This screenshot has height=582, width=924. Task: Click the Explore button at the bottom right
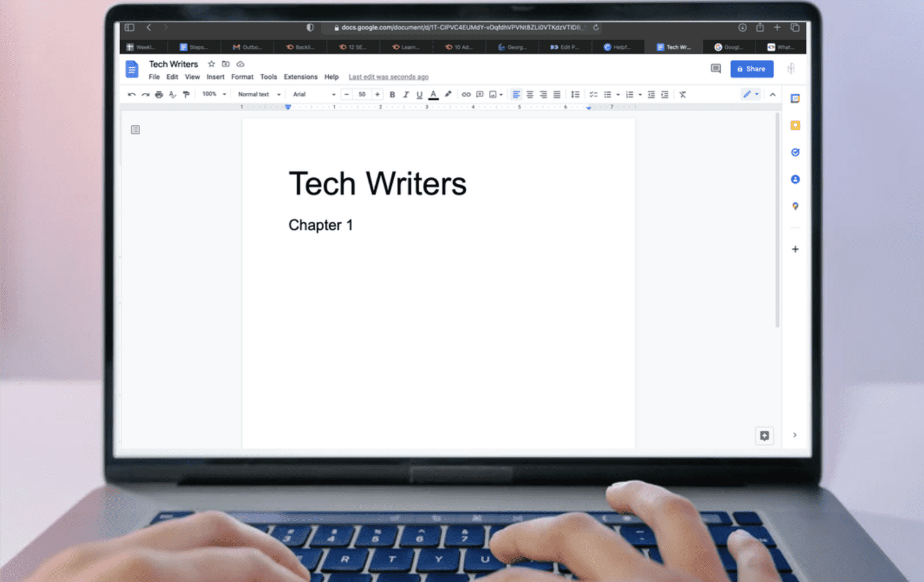[x=765, y=436]
